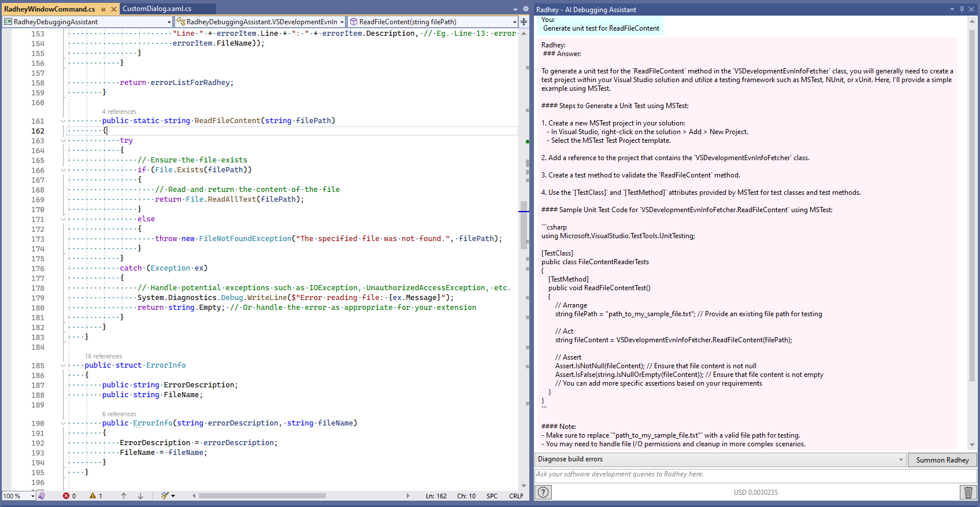Image resolution: width=980 pixels, height=507 pixels.
Task: Click the 4 references CodeLens link
Action: click(x=119, y=112)
